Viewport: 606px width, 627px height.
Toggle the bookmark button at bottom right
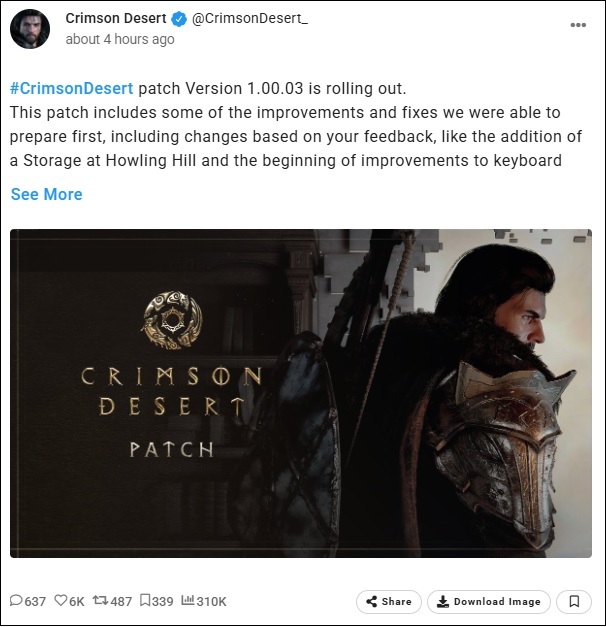tap(574, 601)
